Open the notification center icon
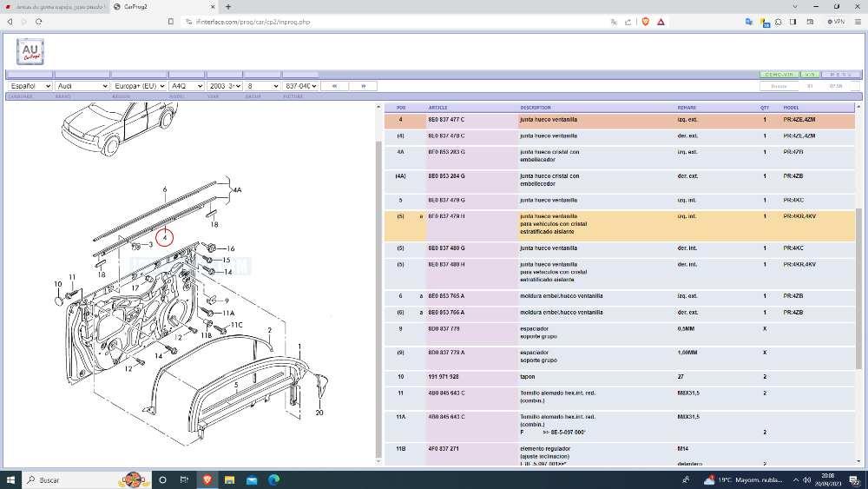Screen dimensions: 868x489 click(855, 480)
